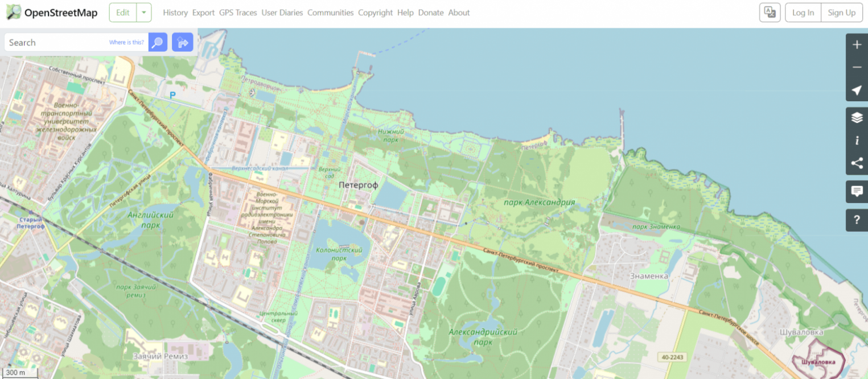
Task: Open the map key info icon
Action: 857,141
